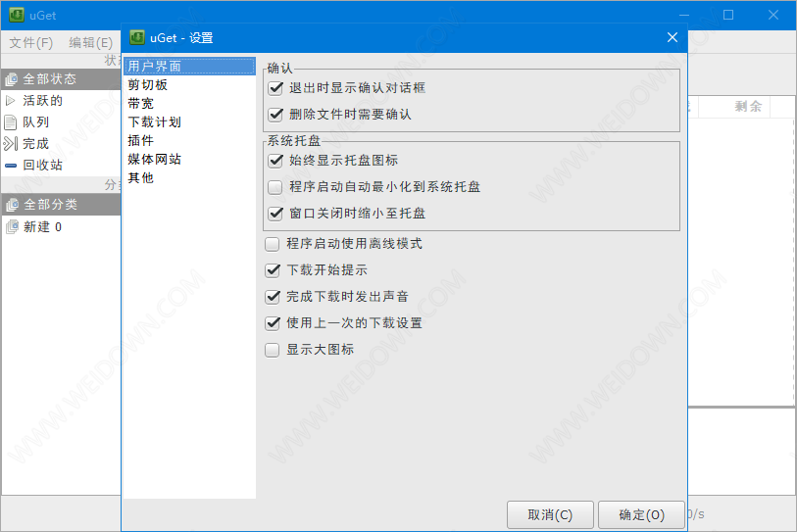Screen dimensions: 797x532
Task: Click uGet logo in the 设置 dialog title
Action: pyautogui.click(x=136, y=37)
